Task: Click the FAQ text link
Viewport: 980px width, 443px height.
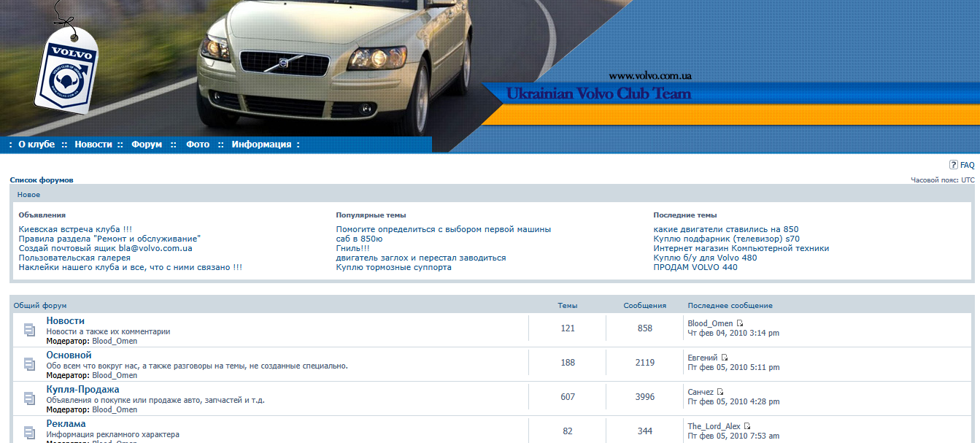Action: (x=967, y=165)
